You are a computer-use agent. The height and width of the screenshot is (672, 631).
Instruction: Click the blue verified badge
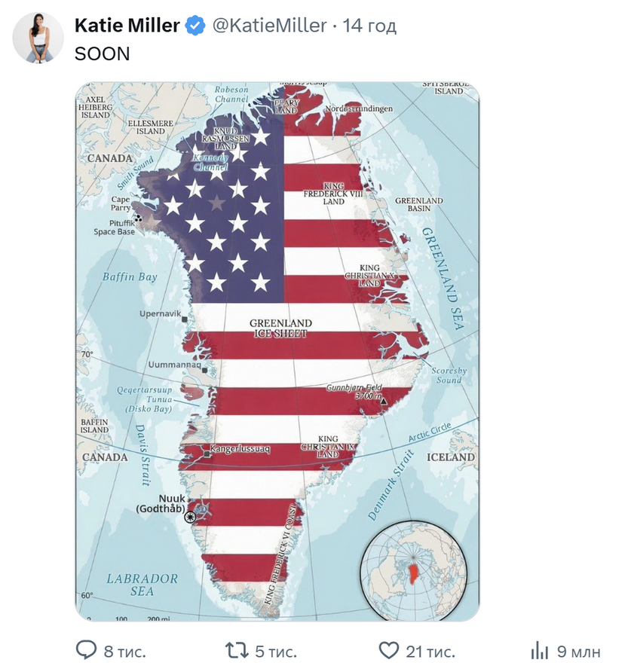tap(195, 26)
